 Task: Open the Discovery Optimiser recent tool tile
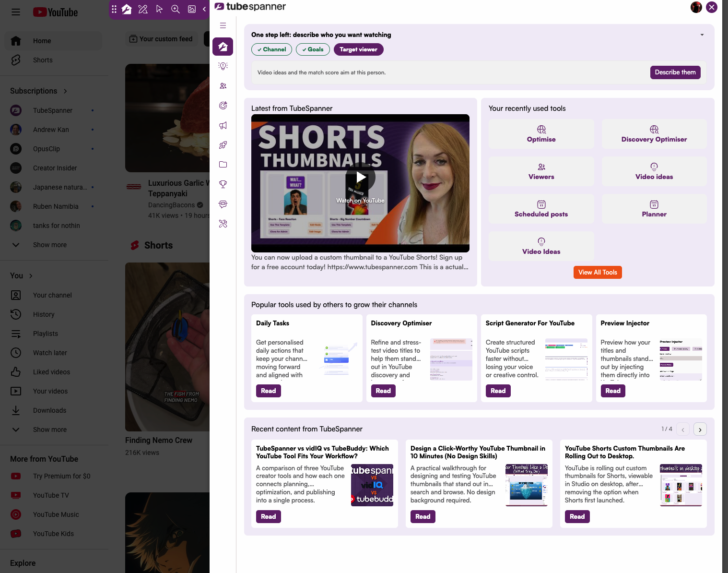(654, 134)
